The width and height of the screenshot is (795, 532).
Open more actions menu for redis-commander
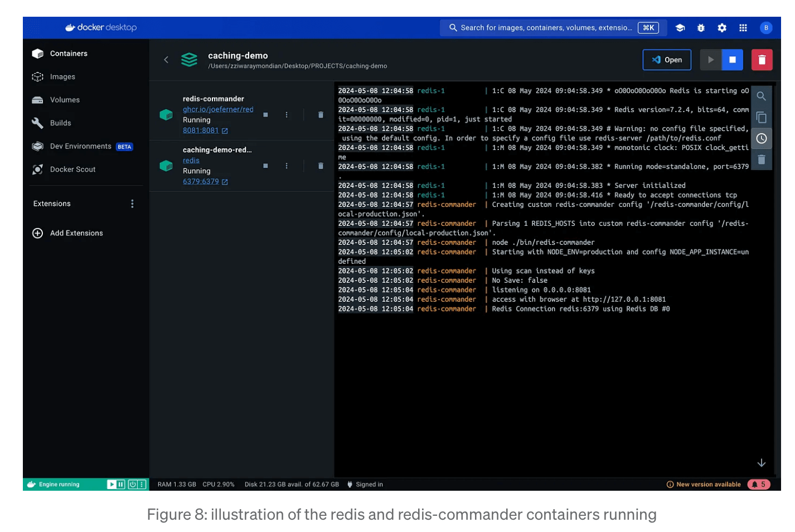click(x=287, y=115)
